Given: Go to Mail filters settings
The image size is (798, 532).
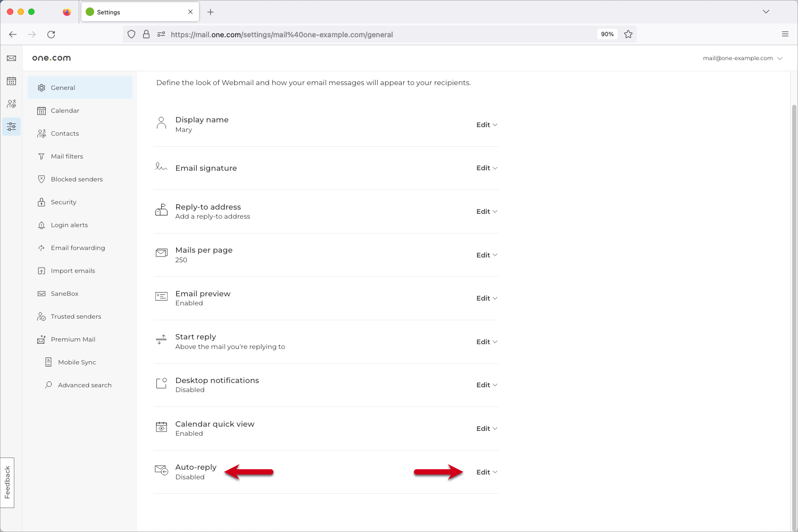Looking at the screenshot, I should pos(67,156).
